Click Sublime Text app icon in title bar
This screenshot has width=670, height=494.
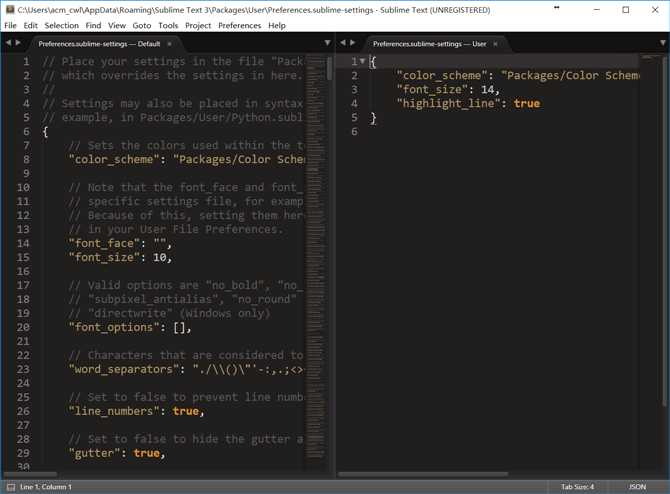pos(10,9)
